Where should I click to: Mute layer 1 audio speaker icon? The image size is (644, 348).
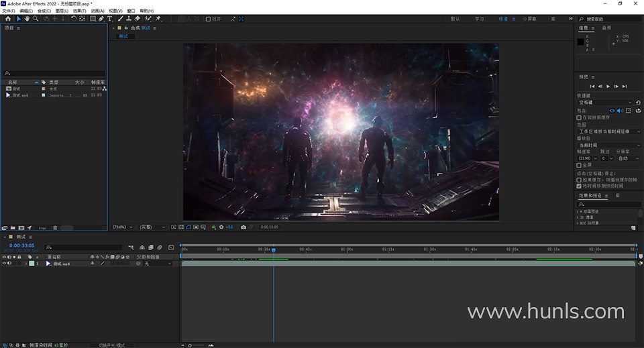point(9,264)
